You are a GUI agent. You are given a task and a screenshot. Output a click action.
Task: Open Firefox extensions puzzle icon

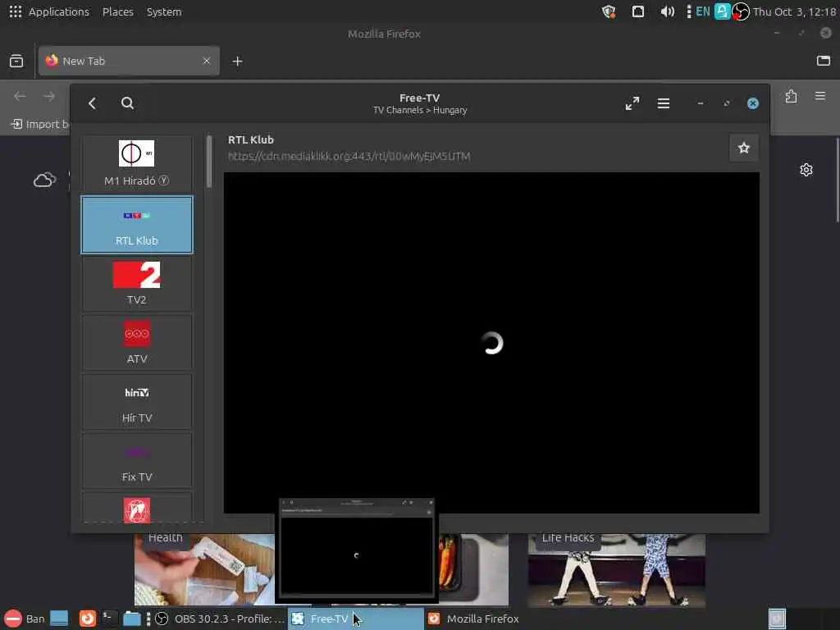pos(792,97)
